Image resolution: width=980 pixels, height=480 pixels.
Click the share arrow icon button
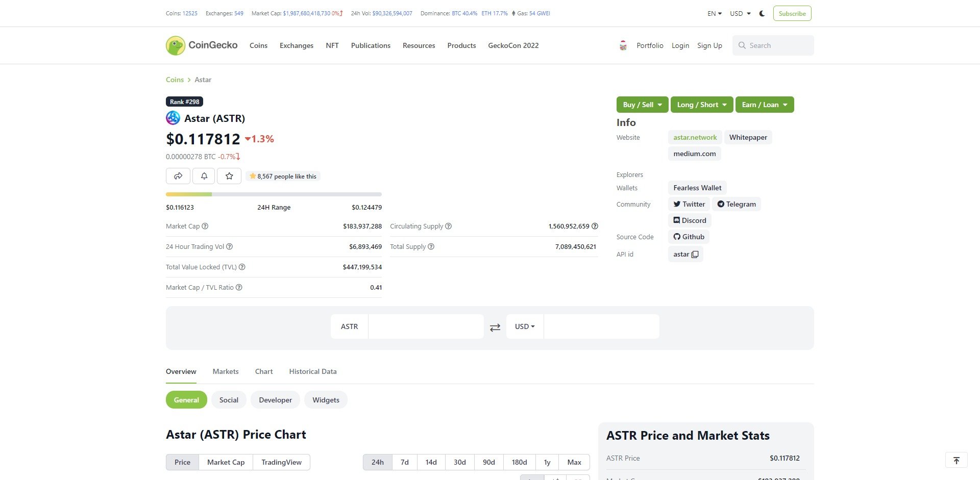point(178,176)
